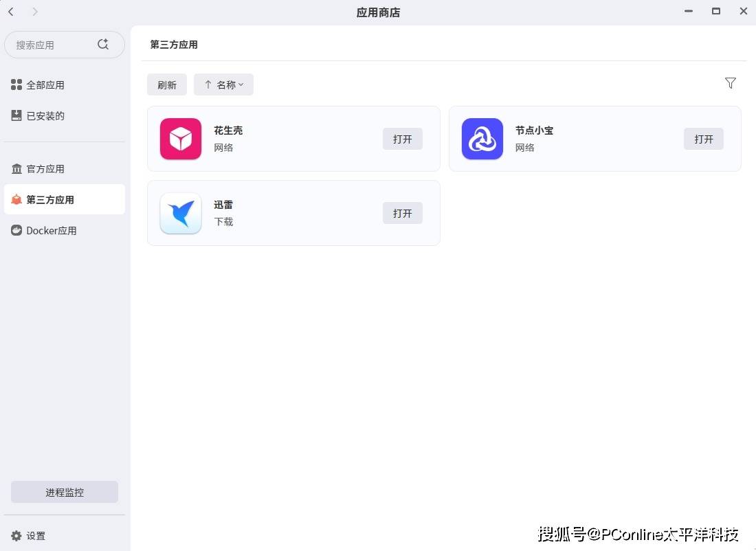The image size is (756, 551).
Task: Focus the 搜索应用 search field
Action: (52, 45)
